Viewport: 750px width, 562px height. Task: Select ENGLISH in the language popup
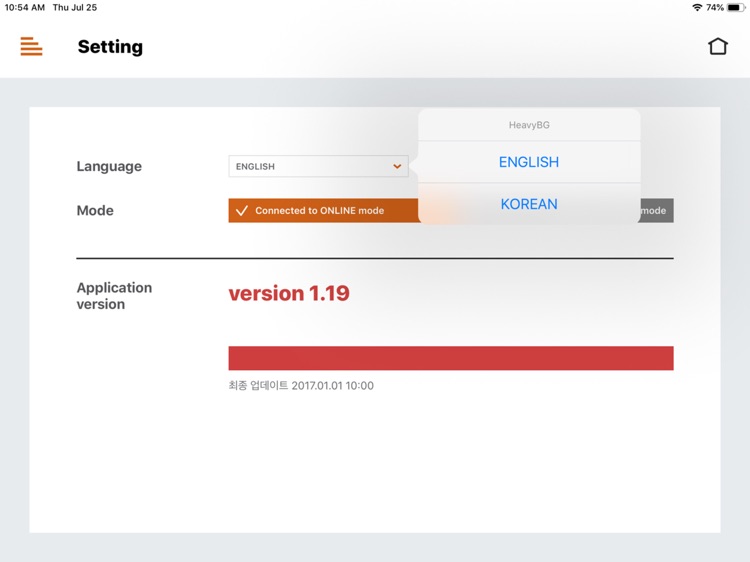point(529,162)
